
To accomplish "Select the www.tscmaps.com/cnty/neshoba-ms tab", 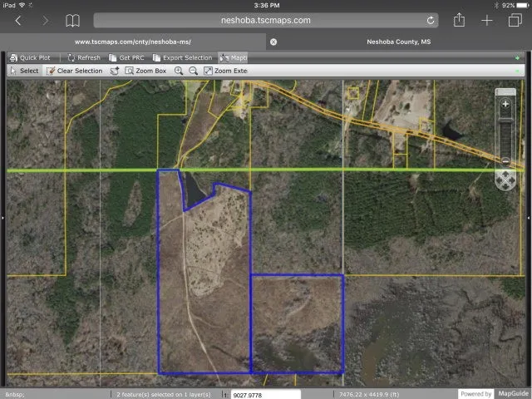I will pos(138,41).
